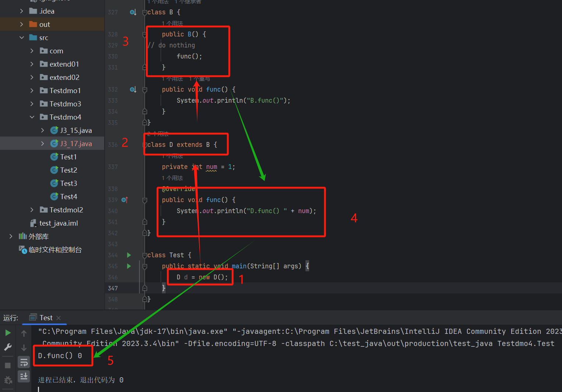
Task: Click the usage hint above private int num
Action: 172,156
